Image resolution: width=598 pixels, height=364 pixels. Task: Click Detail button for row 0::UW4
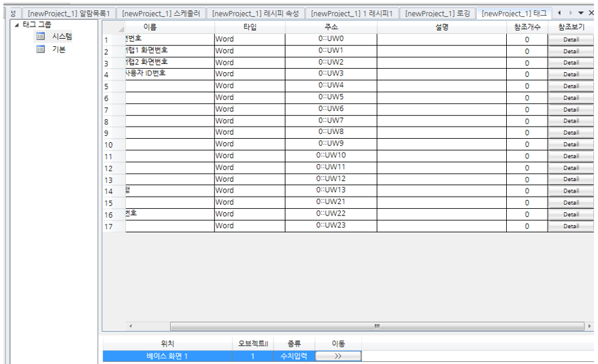[571, 86]
